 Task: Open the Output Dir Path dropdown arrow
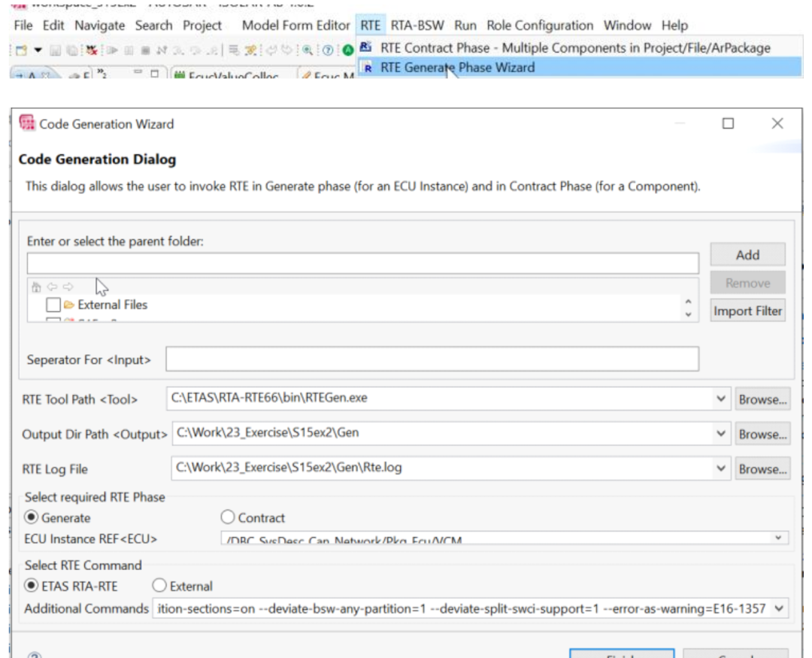coord(720,433)
